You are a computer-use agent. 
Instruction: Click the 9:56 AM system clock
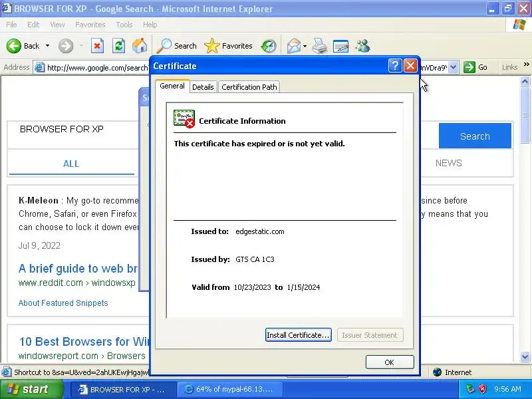tap(507, 389)
